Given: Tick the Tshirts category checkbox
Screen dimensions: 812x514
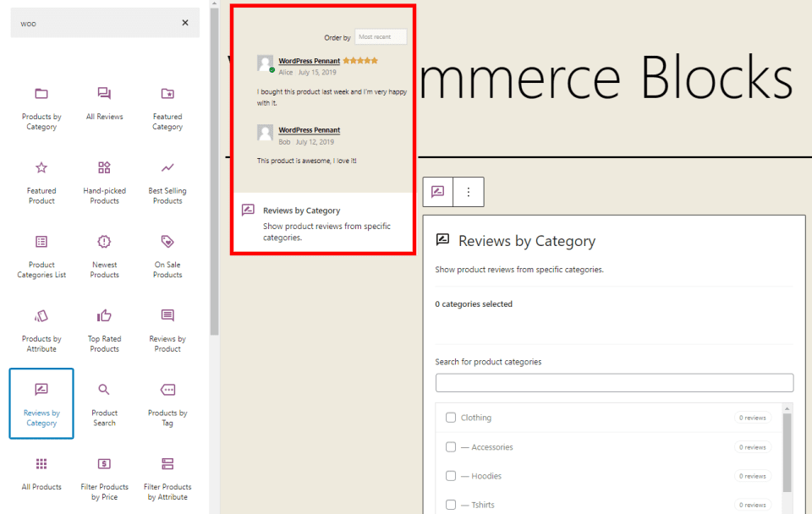Looking at the screenshot, I should click(450, 504).
